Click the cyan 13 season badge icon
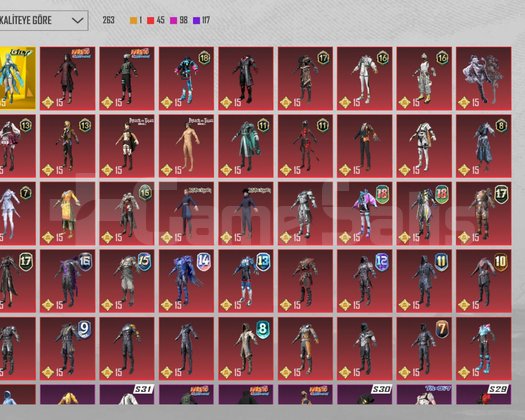This screenshot has height=420, width=525. tap(263, 262)
